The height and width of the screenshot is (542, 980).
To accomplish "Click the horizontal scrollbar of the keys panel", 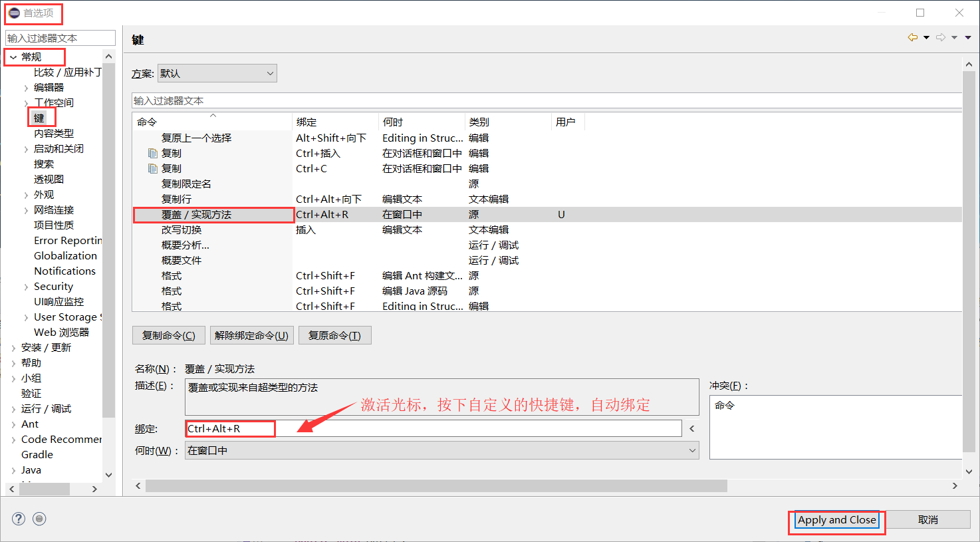I will tap(436, 486).
